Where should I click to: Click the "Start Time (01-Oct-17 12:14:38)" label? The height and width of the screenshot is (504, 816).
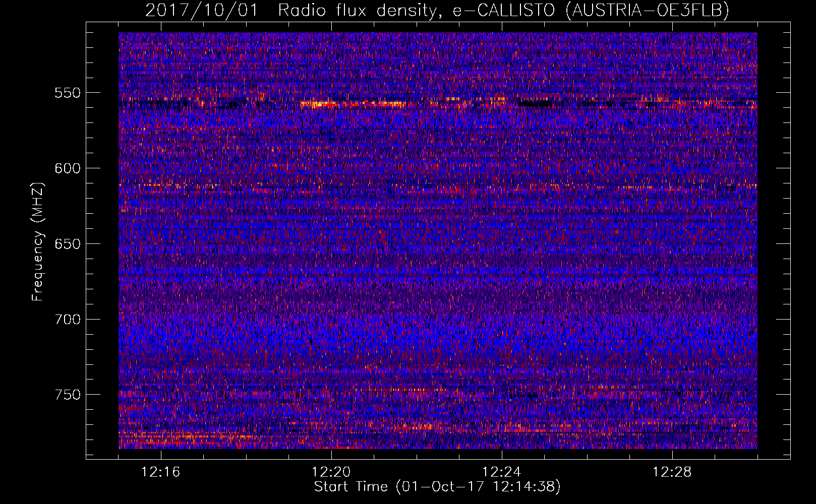[x=437, y=487]
